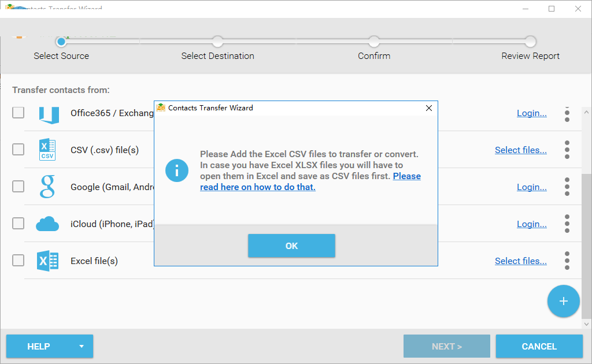
Task: Click the Office365 / Exchange source icon
Action: pos(49,114)
